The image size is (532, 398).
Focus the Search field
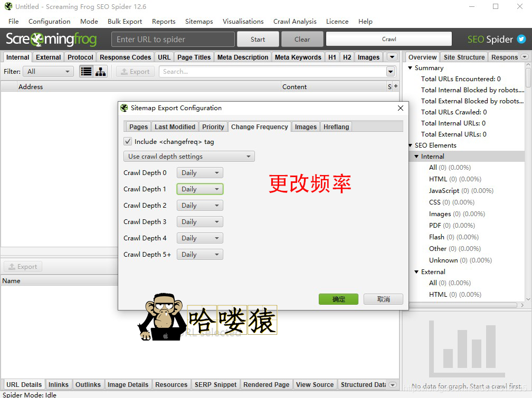coord(272,72)
